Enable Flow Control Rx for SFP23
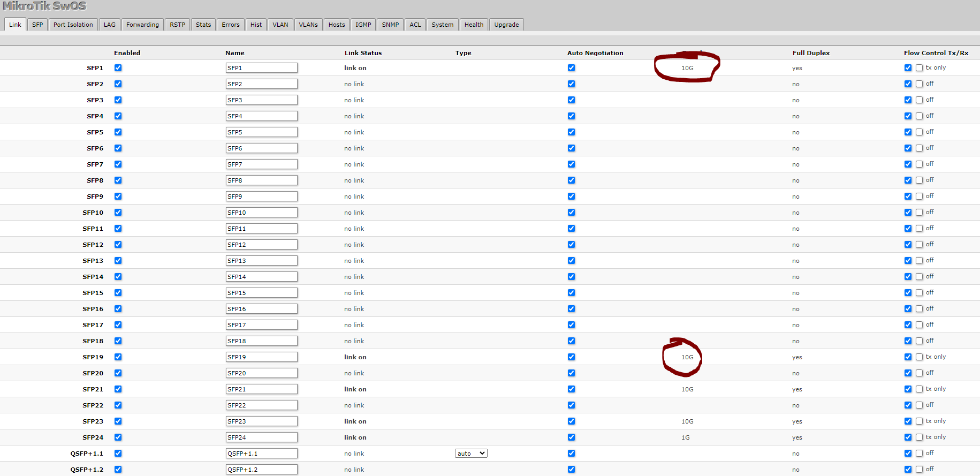 pos(919,421)
